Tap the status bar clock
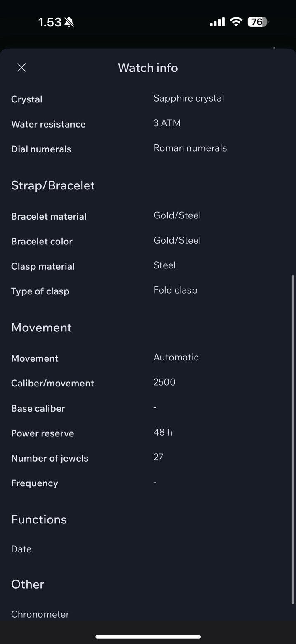296x644 pixels. click(50, 22)
